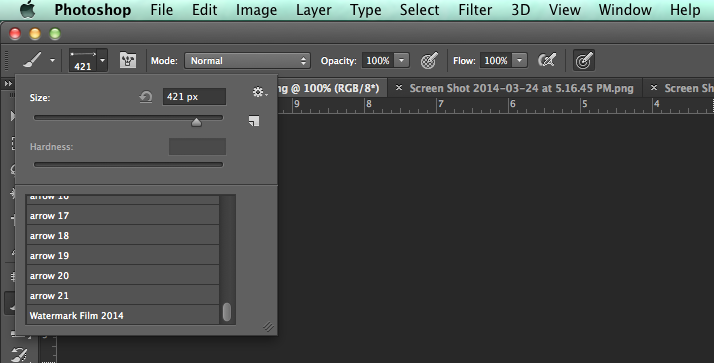Select the arrow 19 brush
This screenshot has height=363, width=714.
pyautogui.click(x=123, y=256)
